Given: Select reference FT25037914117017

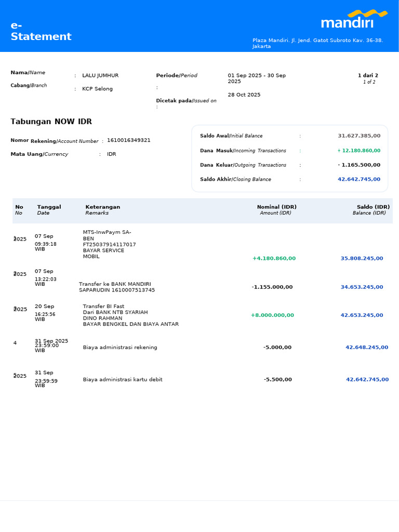Looking at the screenshot, I should (x=109, y=244).
